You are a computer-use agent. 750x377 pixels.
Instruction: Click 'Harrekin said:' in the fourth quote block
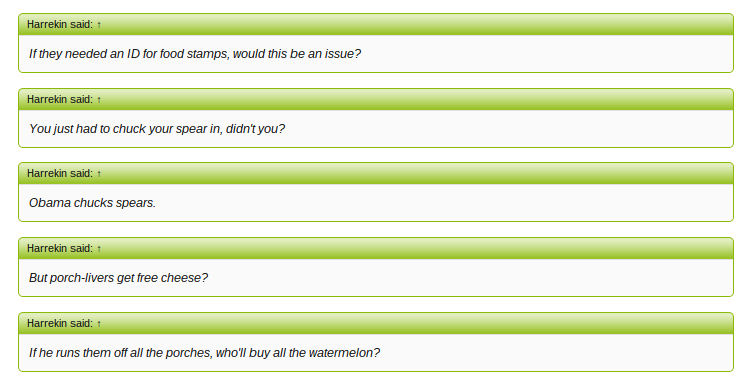pyautogui.click(x=60, y=248)
